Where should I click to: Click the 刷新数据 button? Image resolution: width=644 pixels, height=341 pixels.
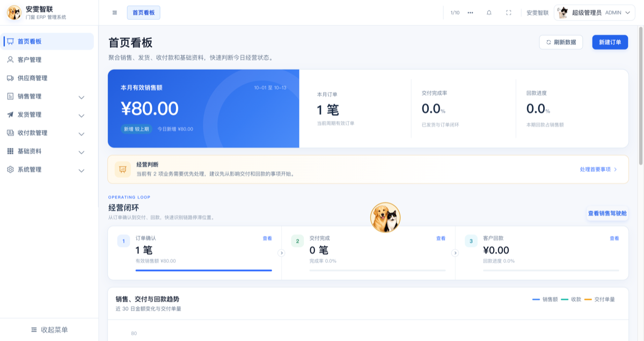pyautogui.click(x=561, y=42)
